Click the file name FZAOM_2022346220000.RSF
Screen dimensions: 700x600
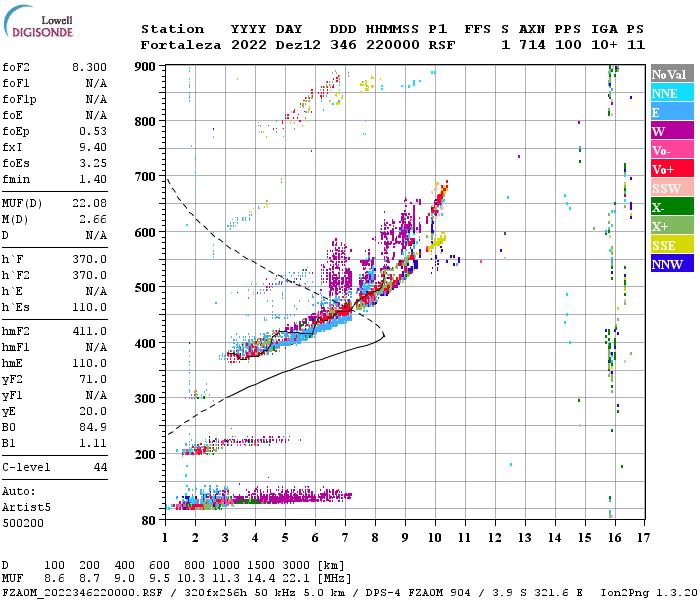pyautogui.click(x=83, y=593)
